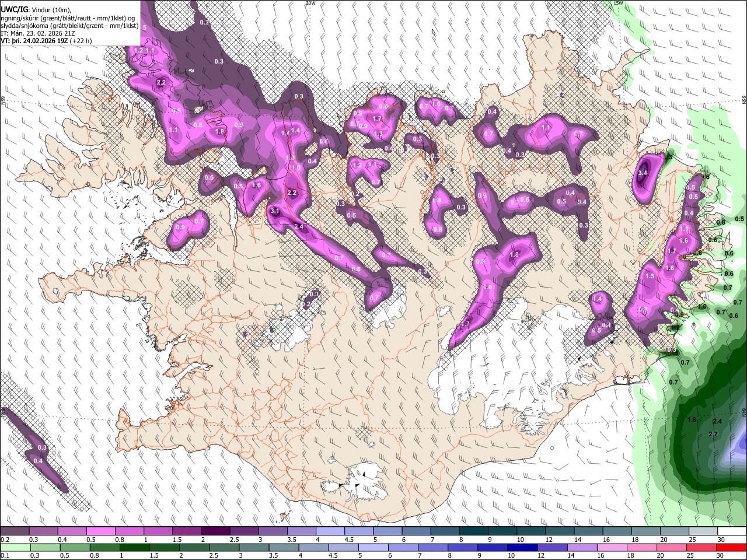This screenshot has height=560, width=747.
Task: Pick the snow-scale swatch starting at 0.2
Action: pos(15,531)
